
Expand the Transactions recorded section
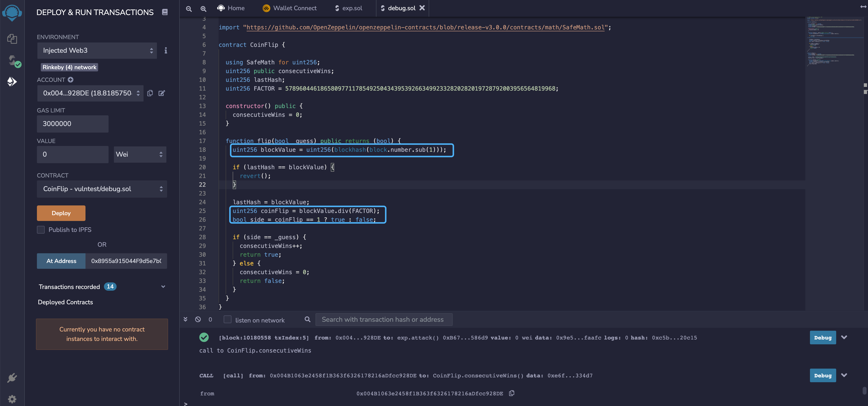163,287
